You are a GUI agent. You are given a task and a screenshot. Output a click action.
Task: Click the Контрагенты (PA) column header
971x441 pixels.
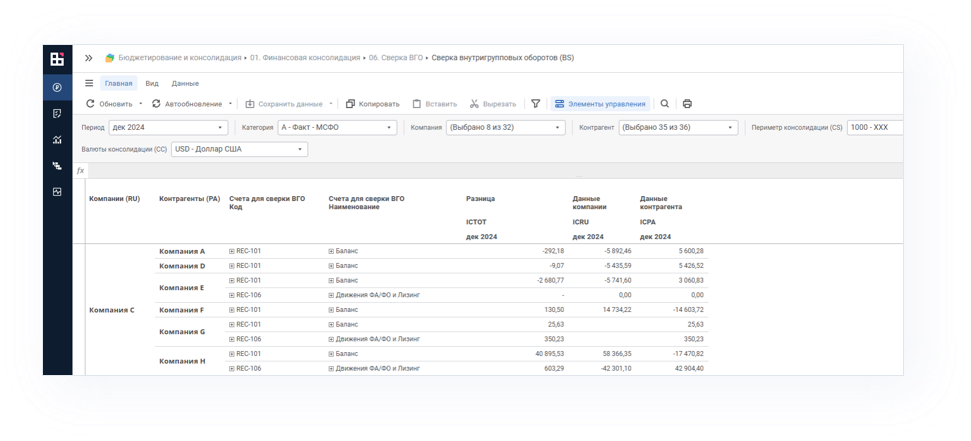189,199
